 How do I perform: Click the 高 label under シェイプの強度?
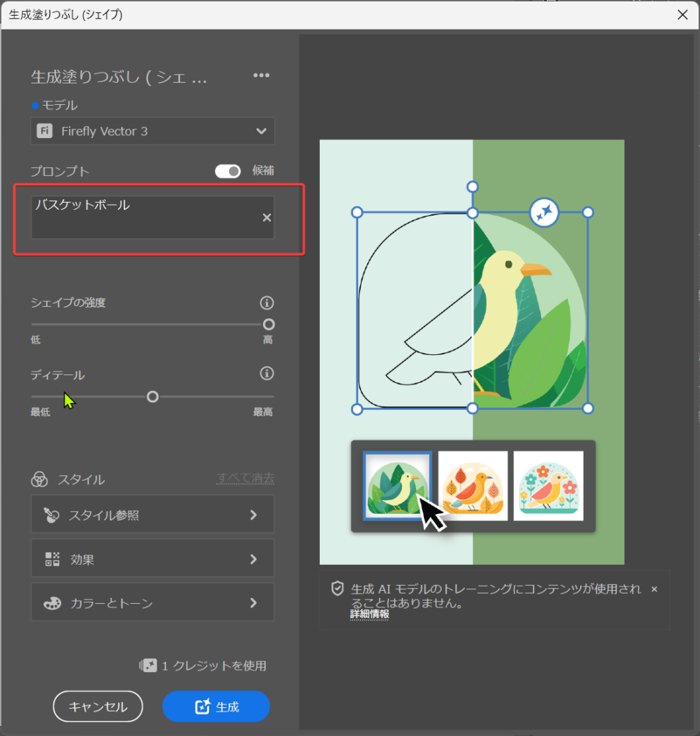pyautogui.click(x=267, y=340)
